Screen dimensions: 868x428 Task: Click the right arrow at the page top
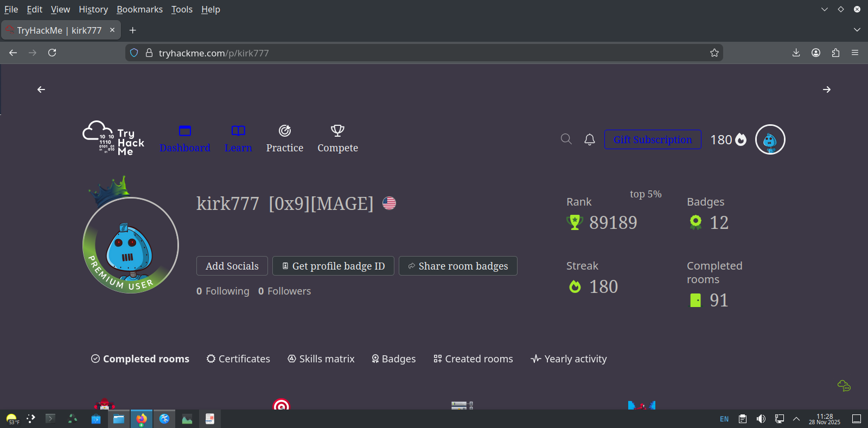coord(826,90)
